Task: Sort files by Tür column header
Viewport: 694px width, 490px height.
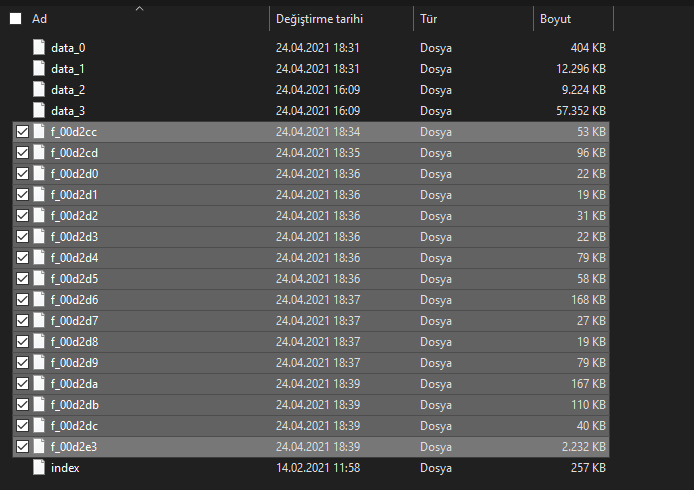Action: pyautogui.click(x=429, y=19)
